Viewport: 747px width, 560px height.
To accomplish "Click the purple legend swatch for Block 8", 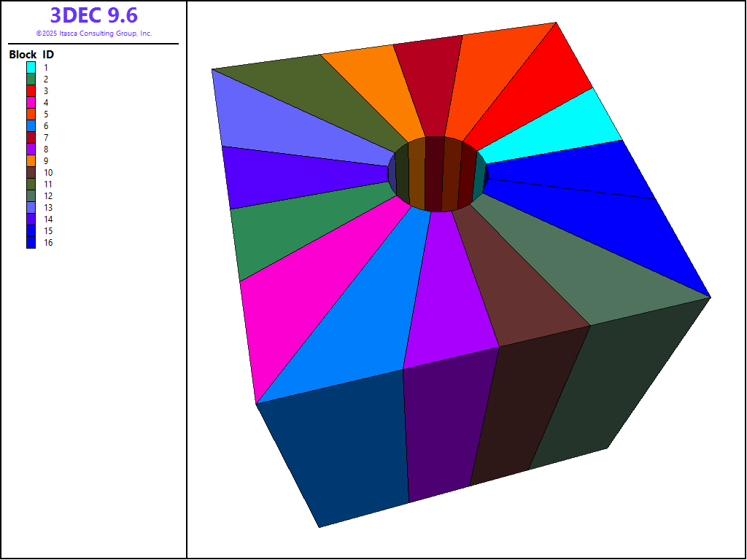I will point(31,149).
